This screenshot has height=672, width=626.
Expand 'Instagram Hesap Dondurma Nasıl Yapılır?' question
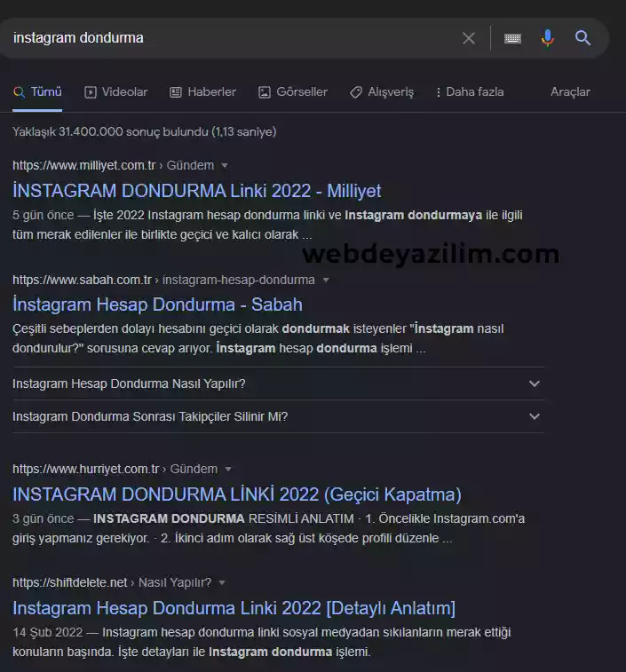click(278, 383)
